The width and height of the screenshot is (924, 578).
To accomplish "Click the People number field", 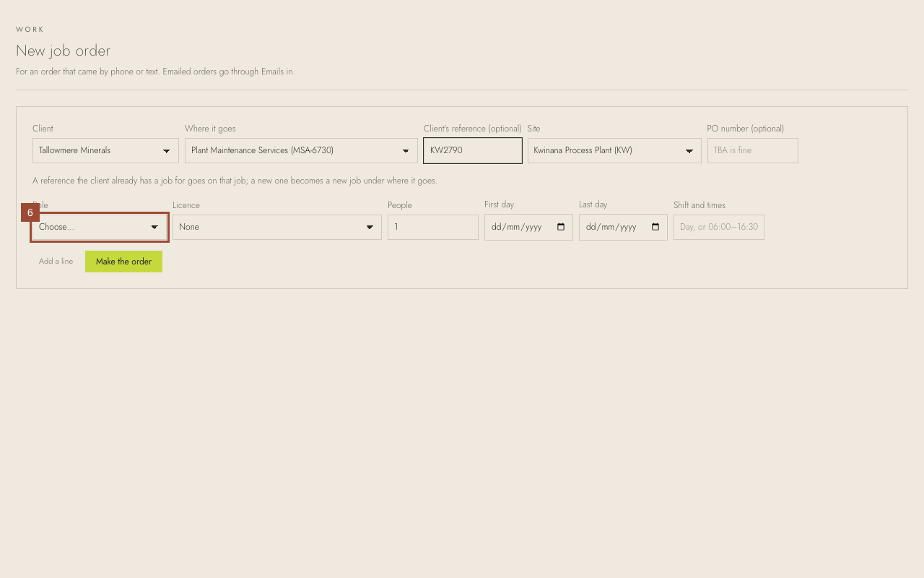I will point(433,227).
